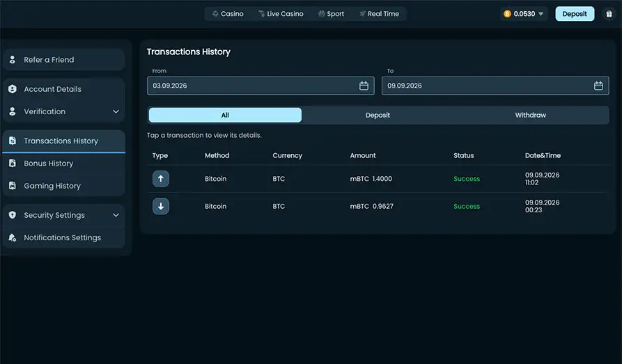The height and width of the screenshot is (364, 622).
Task: Expand the Security Settings chevron
Action: (x=116, y=215)
